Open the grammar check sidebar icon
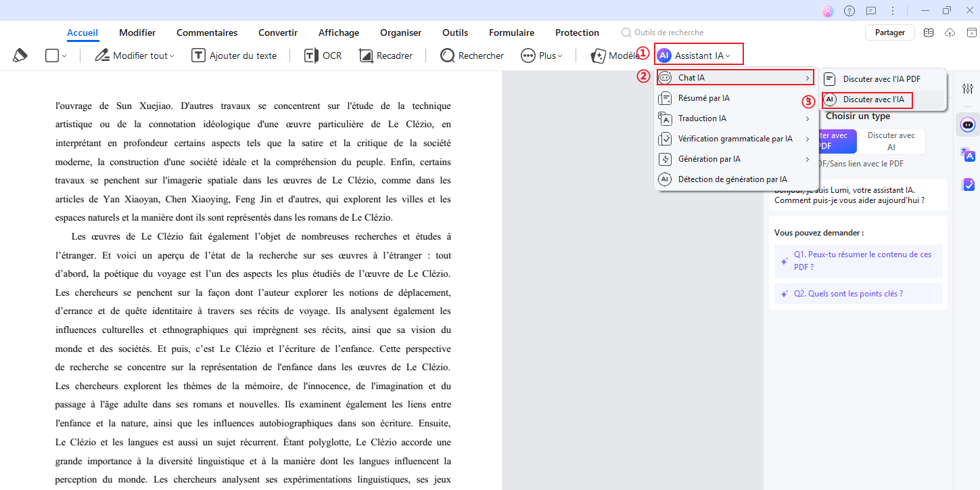 (x=968, y=184)
